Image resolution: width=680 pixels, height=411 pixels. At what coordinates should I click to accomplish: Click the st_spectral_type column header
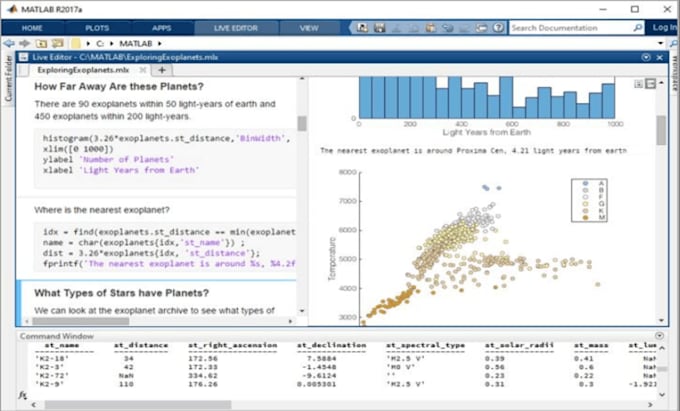(x=425, y=346)
